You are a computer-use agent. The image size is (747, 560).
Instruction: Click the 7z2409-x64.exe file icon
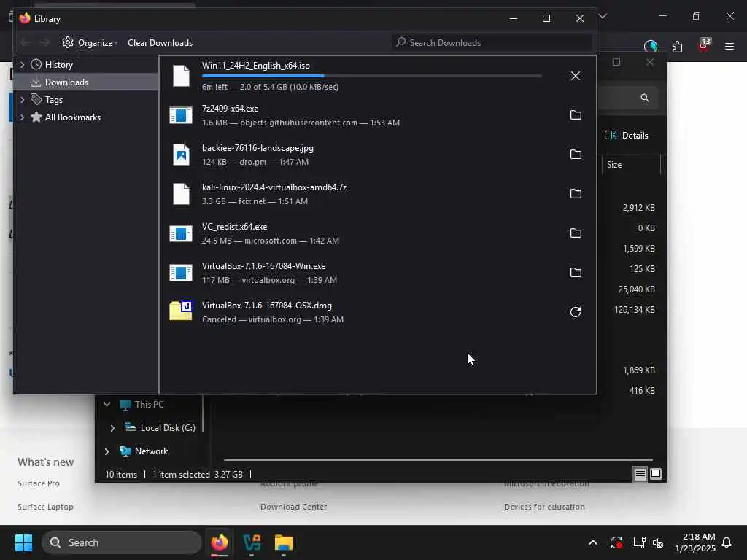(181, 115)
